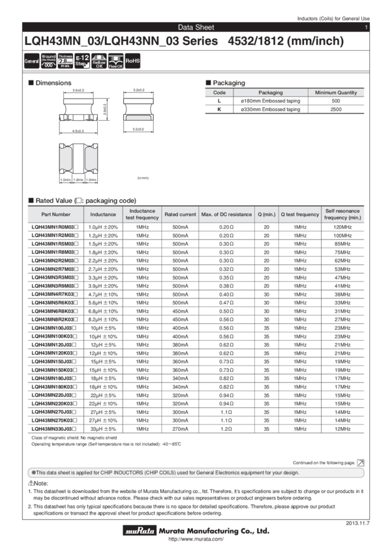Click the Dimensions section heading
The height and width of the screenshot is (555, 392).
coord(50,83)
